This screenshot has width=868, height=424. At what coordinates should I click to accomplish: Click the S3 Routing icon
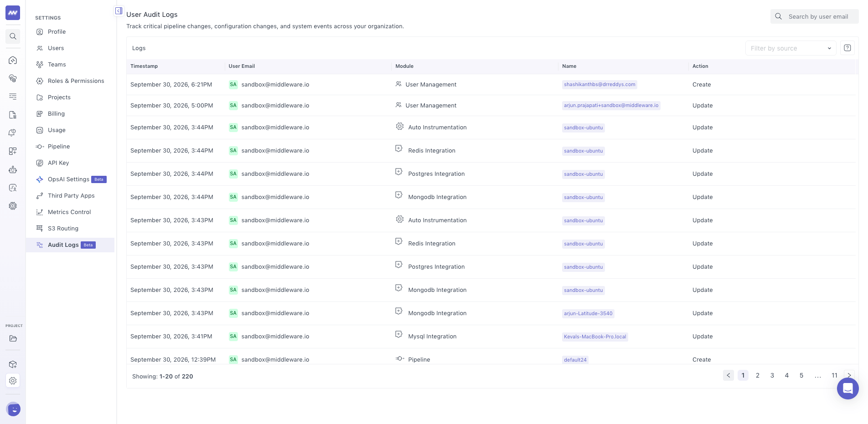(40, 229)
